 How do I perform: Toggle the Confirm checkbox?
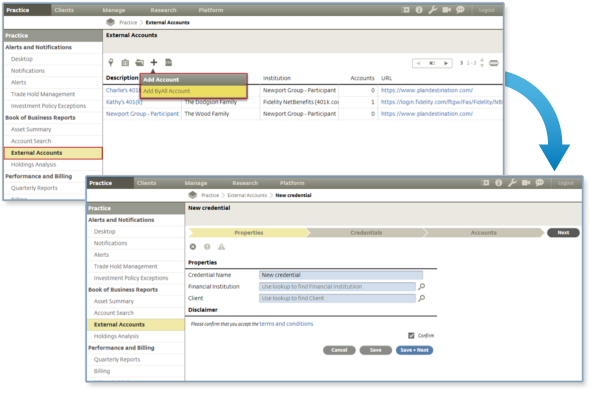pos(411,336)
